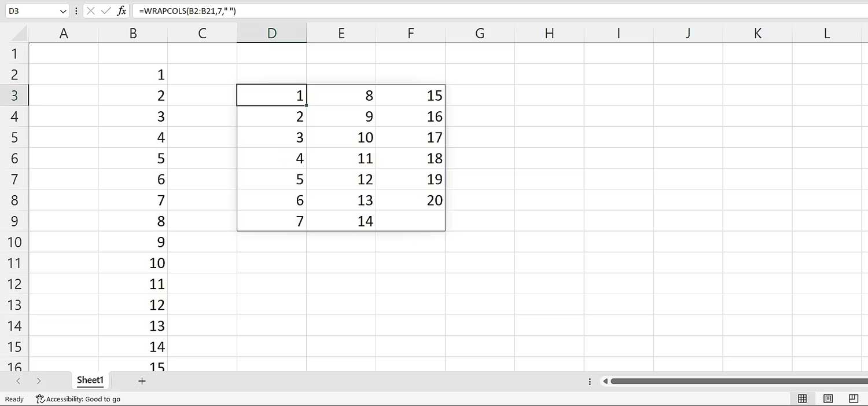Image resolution: width=868 pixels, height=406 pixels.
Task: Select row 9 header
Action: (14, 221)
